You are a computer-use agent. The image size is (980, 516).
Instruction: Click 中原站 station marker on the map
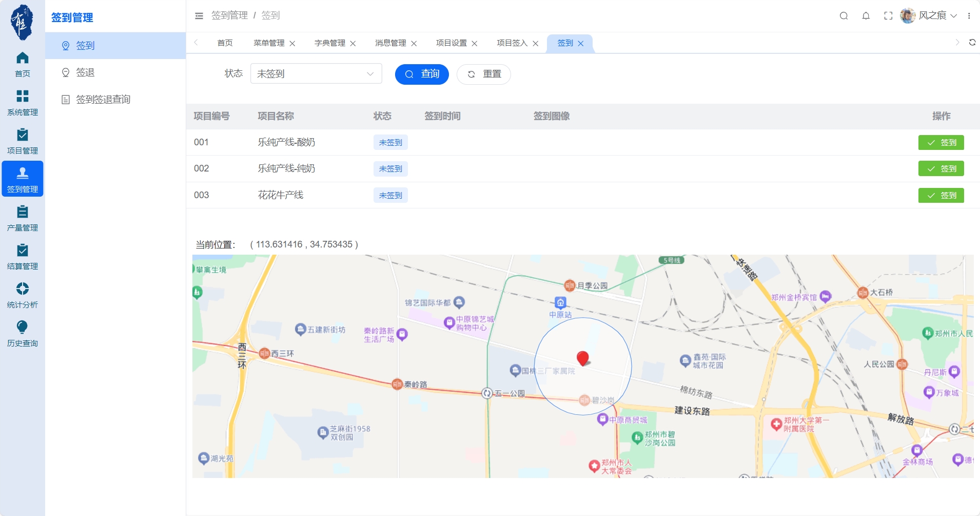tap(560, 302)
